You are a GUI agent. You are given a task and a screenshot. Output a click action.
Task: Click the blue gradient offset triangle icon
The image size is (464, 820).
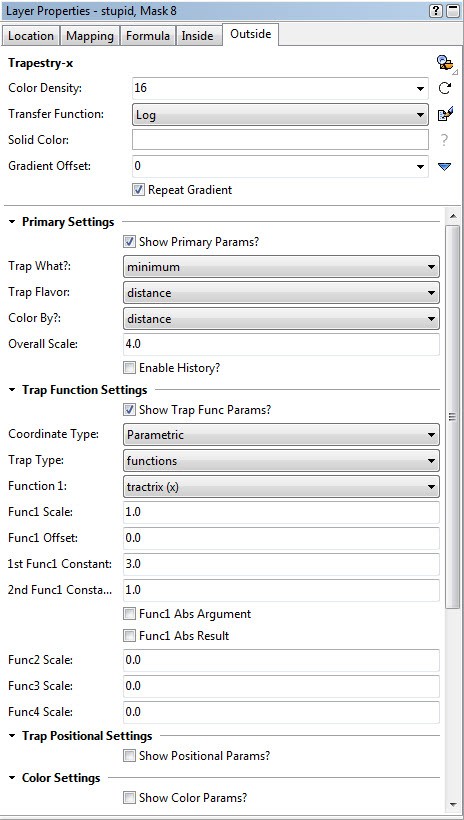pos(444,167)
